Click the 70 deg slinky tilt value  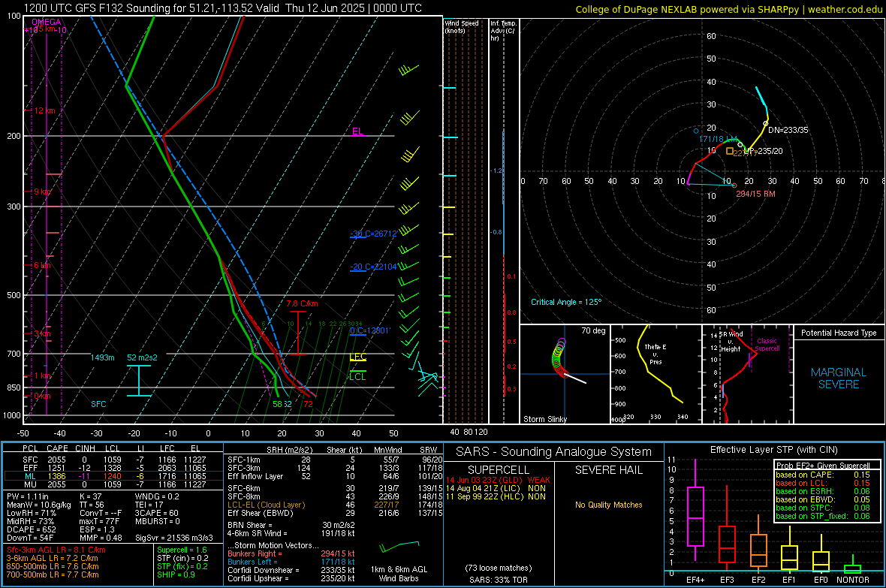click(x=593, y=330)
